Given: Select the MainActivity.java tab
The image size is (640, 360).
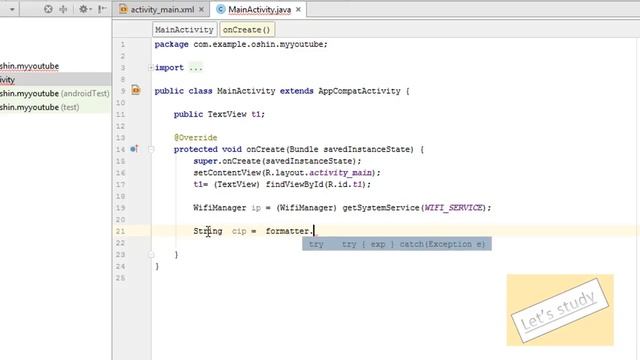Looking at the screenshot, I should click(259, 9).
